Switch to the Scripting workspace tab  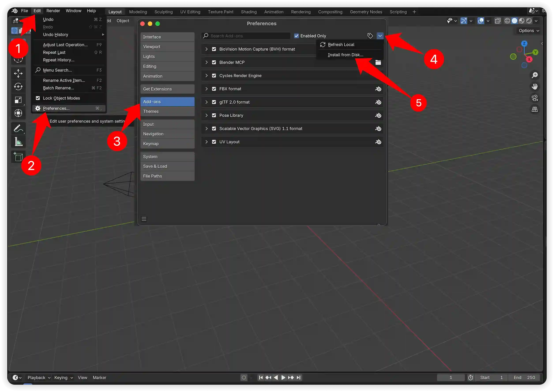398,12
